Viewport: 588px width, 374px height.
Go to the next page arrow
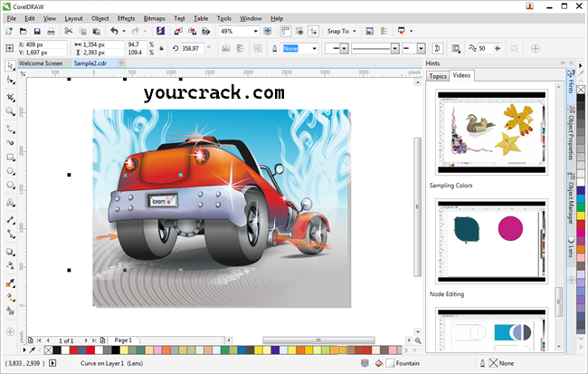[86, 340]
